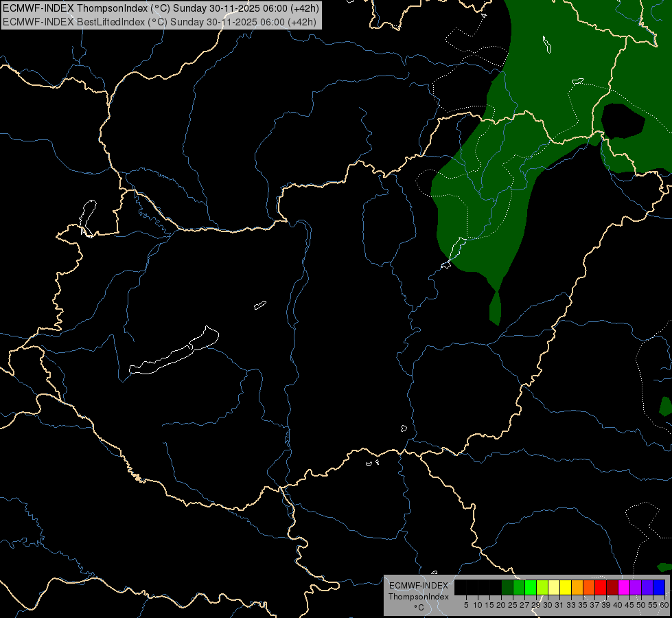Click the black hole inside green area
The width and height of the screenshot is (672, 618).
(x=623, y=121)
